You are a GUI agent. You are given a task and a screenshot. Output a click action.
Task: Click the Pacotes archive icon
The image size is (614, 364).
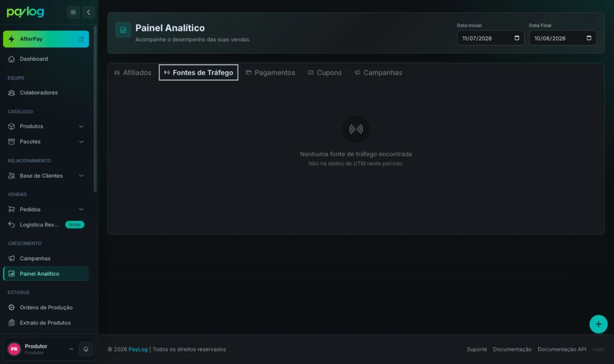pos(11,141)
